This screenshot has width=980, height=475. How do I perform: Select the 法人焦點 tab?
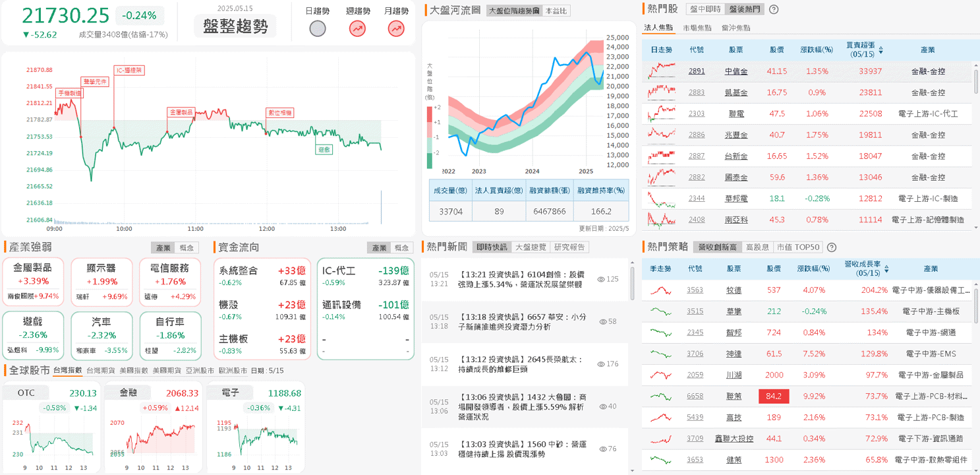658,28
